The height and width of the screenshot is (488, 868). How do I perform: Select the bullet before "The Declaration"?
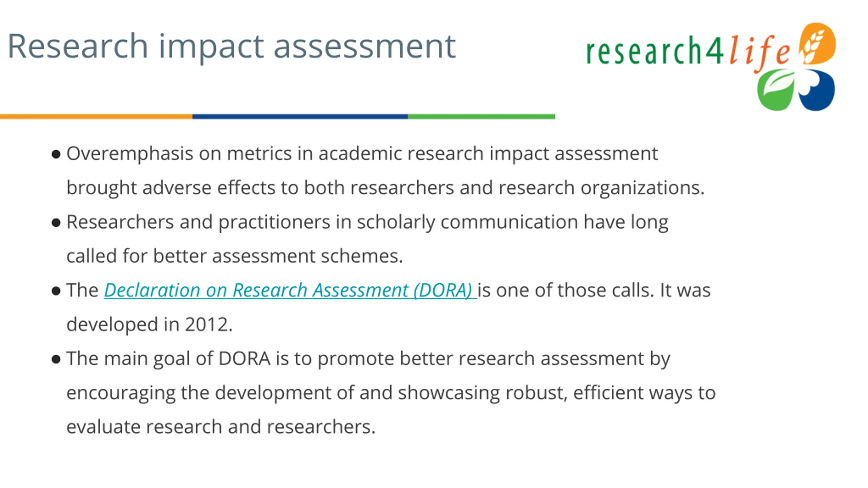[x=56, y=291]
